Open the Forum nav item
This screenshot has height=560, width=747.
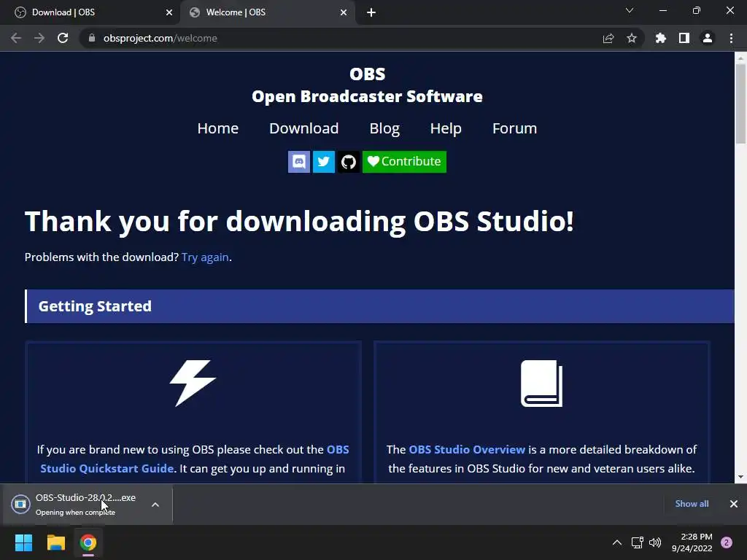pyautogui.click(x=514, y=128)
